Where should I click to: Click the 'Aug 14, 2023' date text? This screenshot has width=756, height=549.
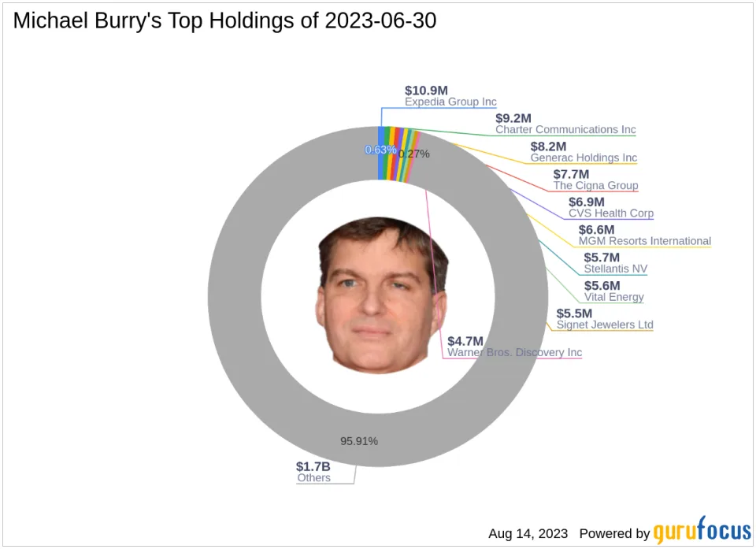528,533
